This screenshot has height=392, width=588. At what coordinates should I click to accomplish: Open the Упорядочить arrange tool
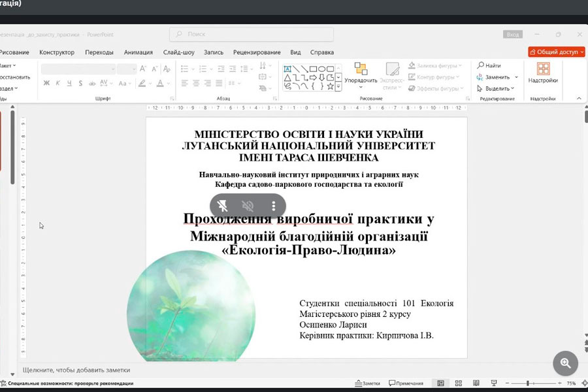[361, 76]
